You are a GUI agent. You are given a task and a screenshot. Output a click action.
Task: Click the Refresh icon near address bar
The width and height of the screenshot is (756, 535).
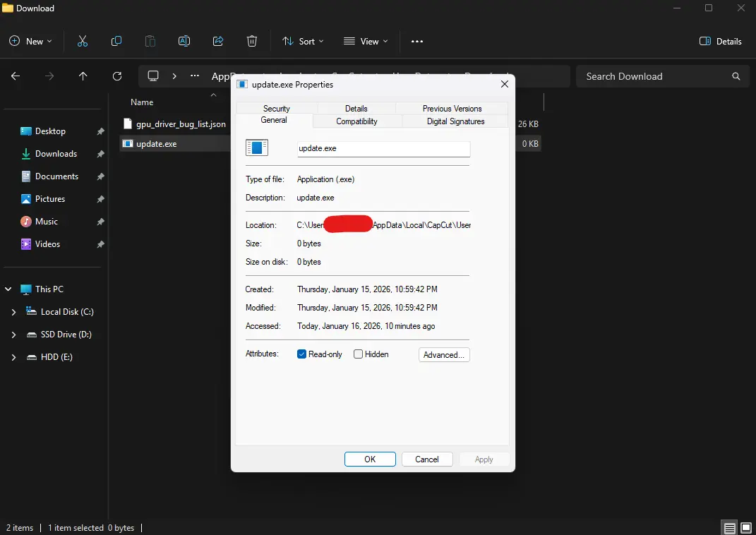coord(117,76)
